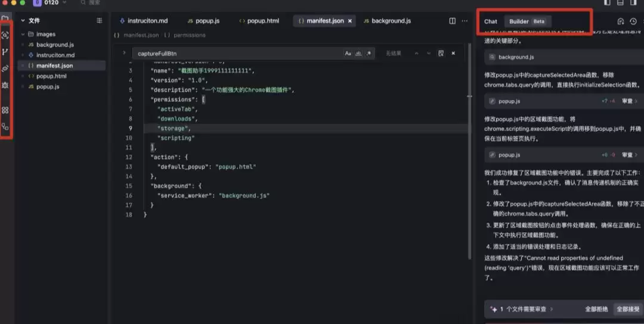Toggle whole word match in find bar
The width and height of the screenshot is (644, 324).
pos(358,54)
